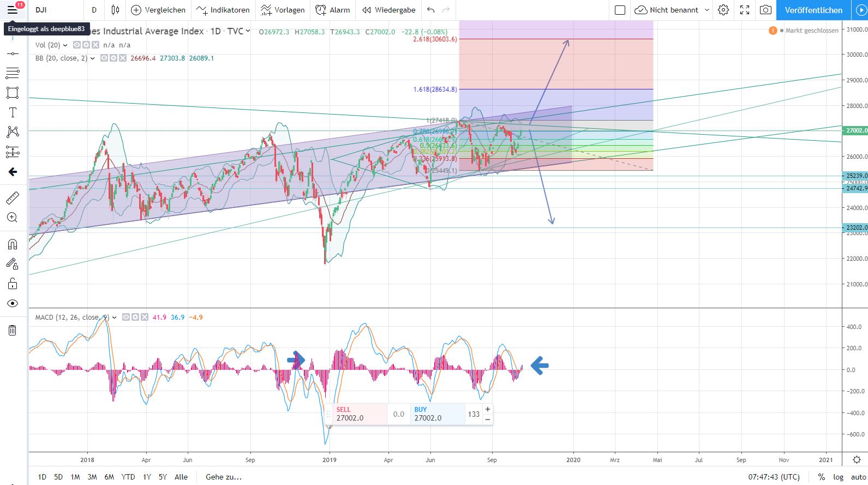Select the YTD time range
This screenshot has width=868, height=485.
(128, 477)
